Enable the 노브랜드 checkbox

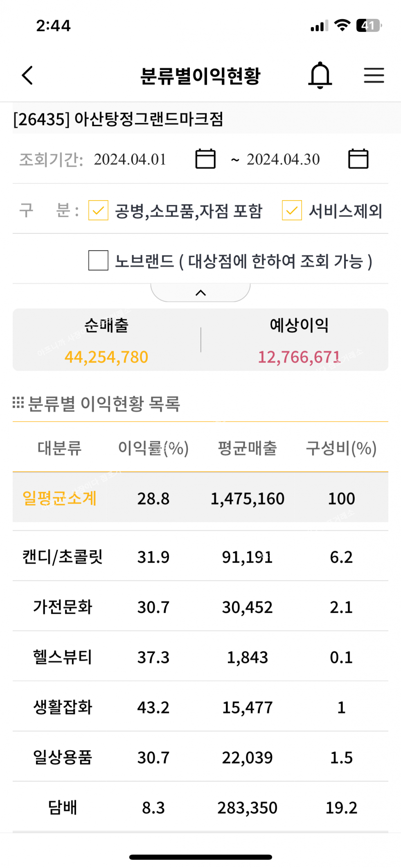(98, 260)
